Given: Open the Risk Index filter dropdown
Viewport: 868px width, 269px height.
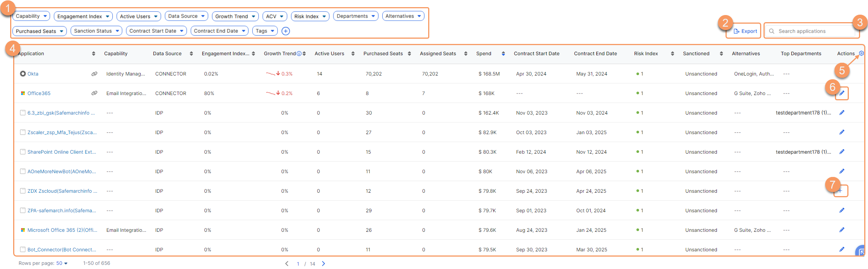Looking at the screenshot, I should pos(310,16).
